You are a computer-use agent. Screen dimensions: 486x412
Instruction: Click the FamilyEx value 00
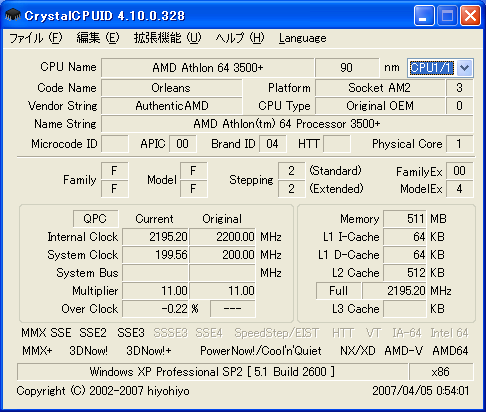[x=459, y=171]
